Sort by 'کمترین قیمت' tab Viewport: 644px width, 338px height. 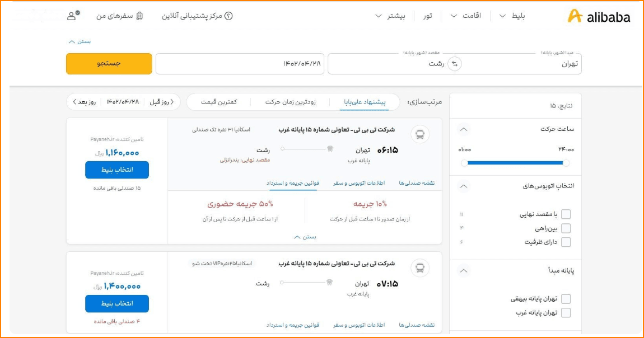[x=219, y=102]
